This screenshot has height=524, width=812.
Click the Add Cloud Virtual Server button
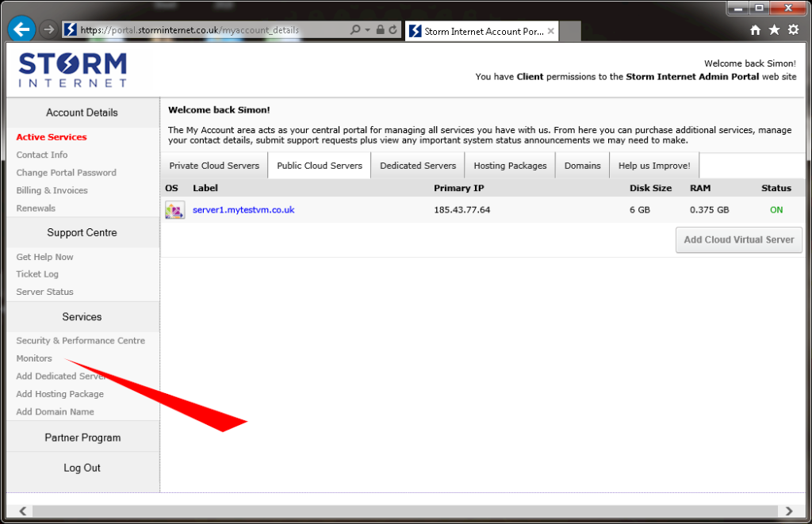click(x=739, y=239)
